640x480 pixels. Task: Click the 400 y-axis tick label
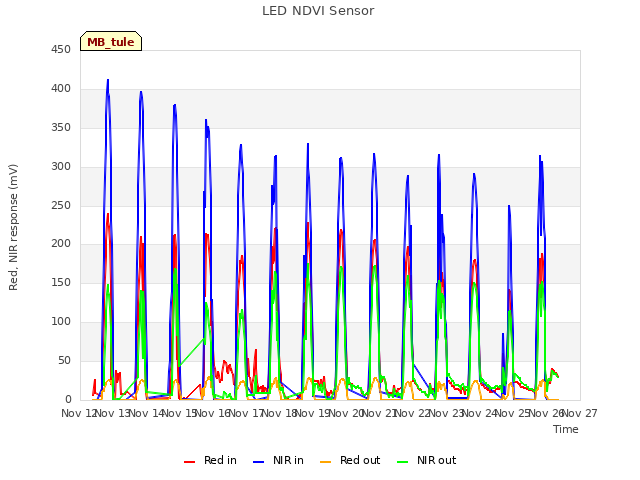[x=61, y=89]
